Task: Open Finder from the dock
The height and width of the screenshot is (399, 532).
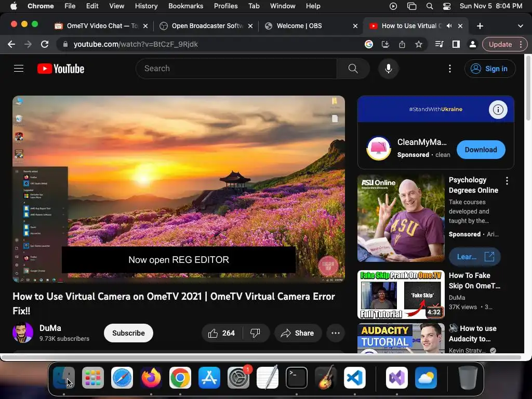Action: pos(64,378)
